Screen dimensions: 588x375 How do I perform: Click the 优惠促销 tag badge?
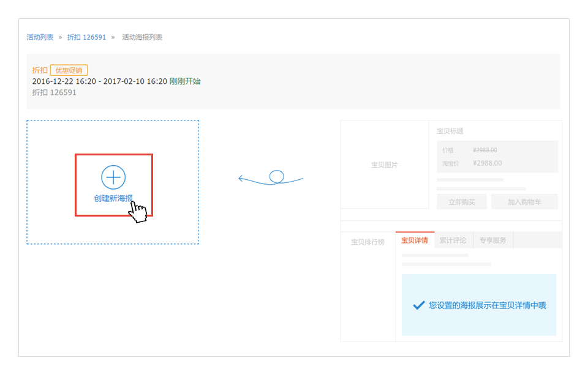[x=69, y=70]
